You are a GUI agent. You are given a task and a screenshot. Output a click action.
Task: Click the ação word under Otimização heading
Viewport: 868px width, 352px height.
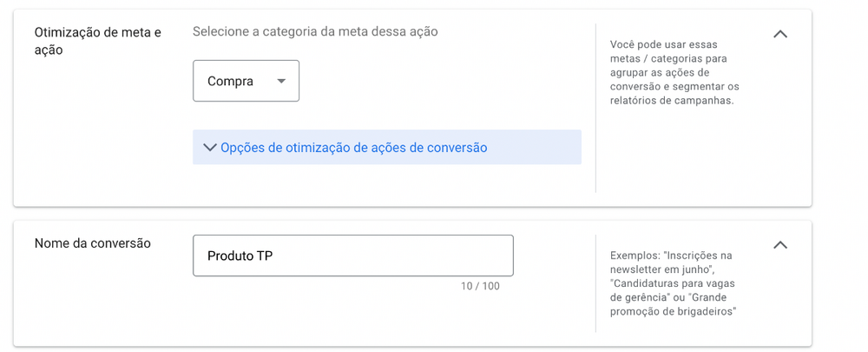(x=49, y=50)
